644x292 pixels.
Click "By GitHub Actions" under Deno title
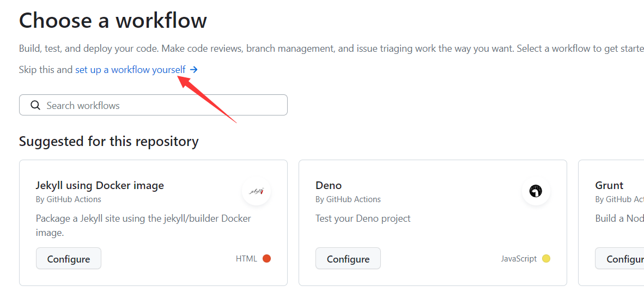(348, 199)
